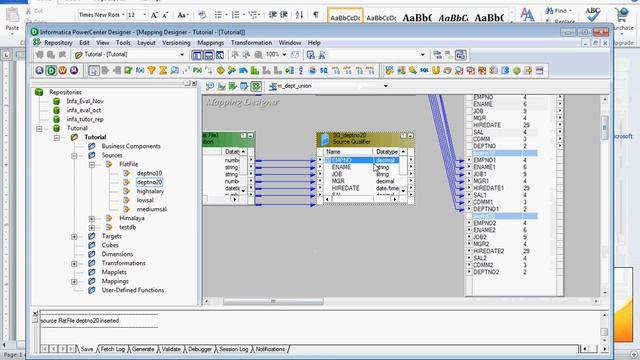Click Word's Find button

tap(559, 11)
